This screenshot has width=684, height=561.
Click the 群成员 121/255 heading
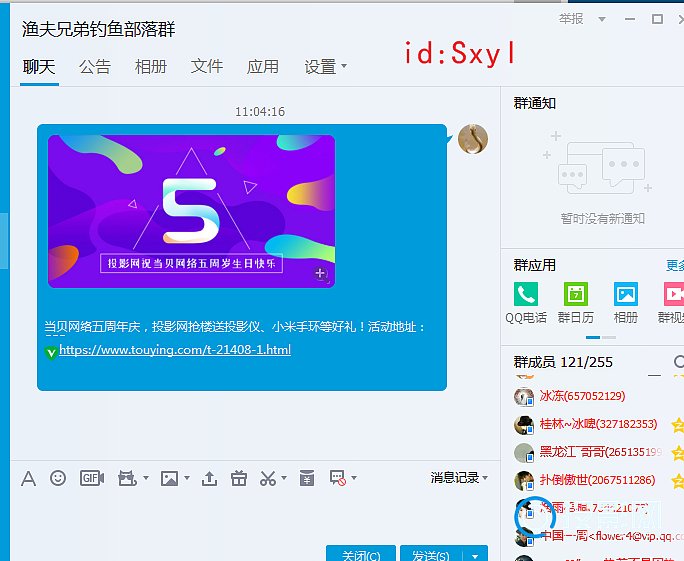563,362
